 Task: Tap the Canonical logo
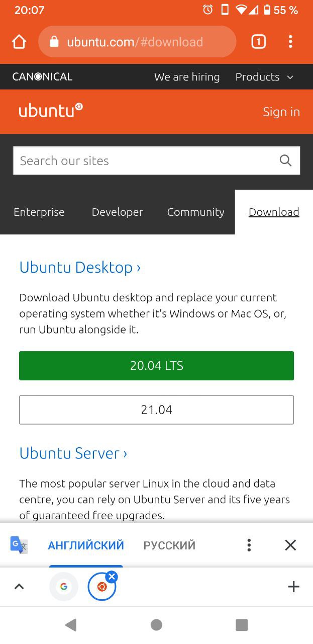point(43,77)
